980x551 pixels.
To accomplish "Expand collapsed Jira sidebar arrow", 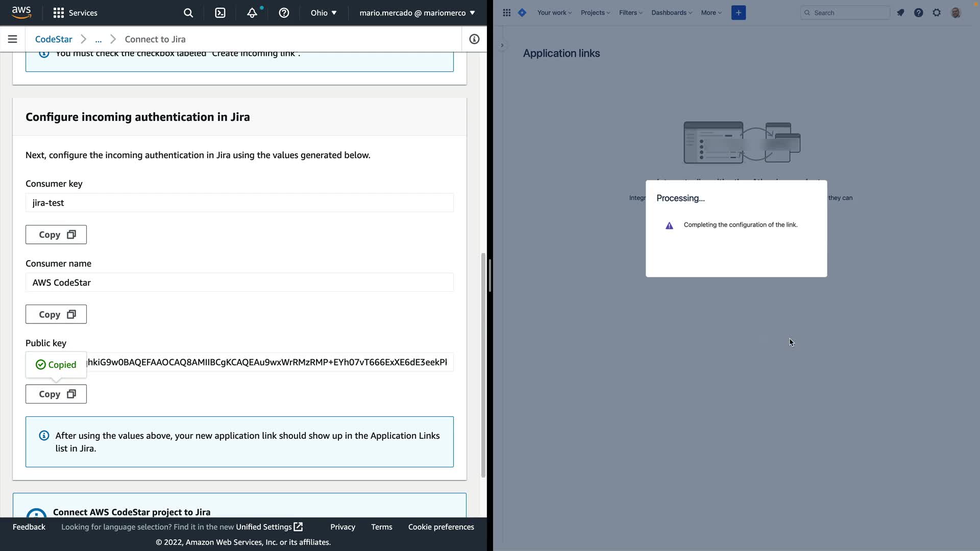I will click(x=502, y=45).
